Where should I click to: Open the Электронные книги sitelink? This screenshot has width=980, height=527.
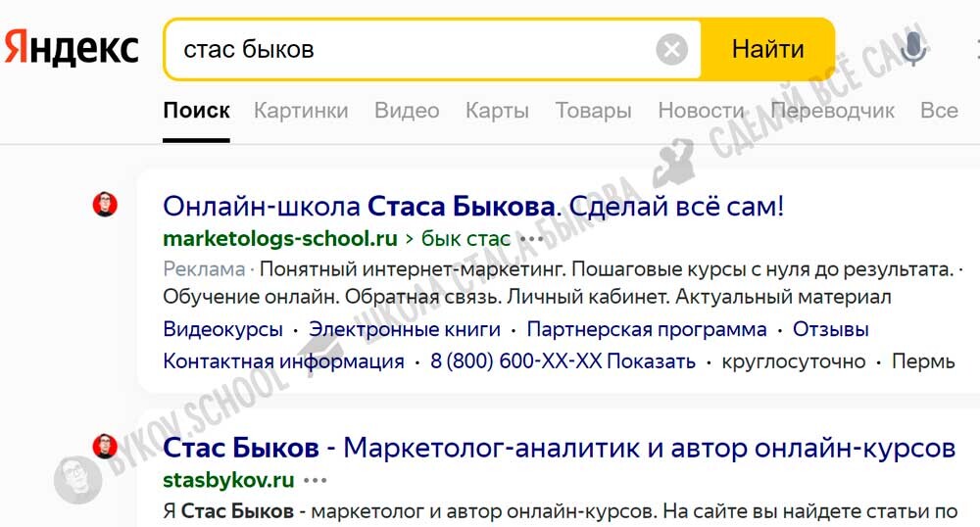coord(405,329)
